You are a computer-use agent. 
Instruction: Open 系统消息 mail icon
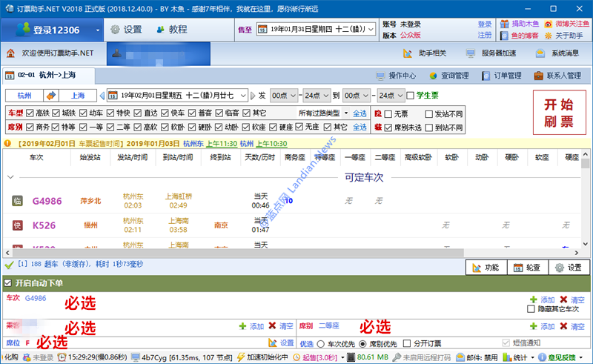(x=540, y=53)
